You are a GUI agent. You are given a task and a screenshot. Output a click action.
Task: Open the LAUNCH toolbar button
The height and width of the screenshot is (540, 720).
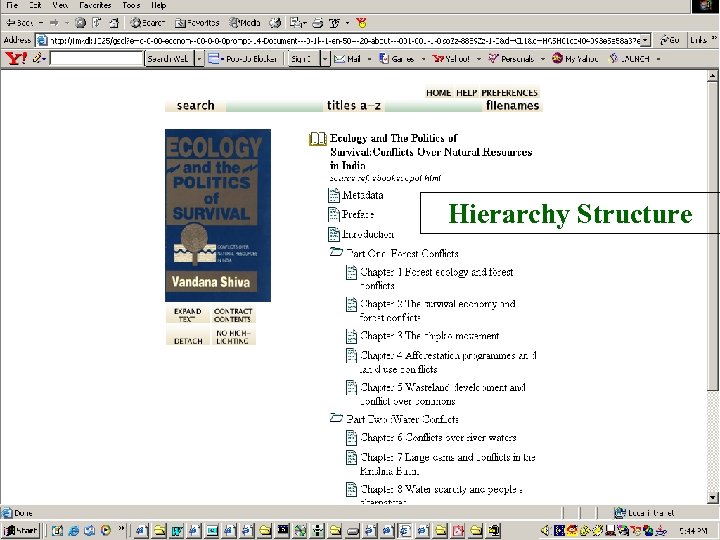coord(630,58)
